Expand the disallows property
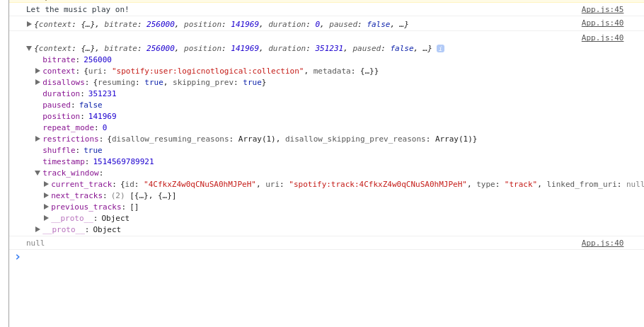Viewport: 644px width, 327px height. (38, 82)
